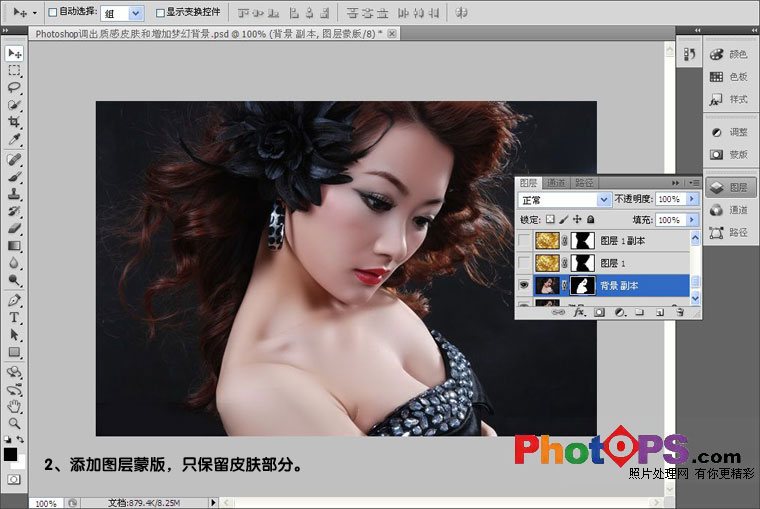Select the Zoom tool

tap(15, 424)
